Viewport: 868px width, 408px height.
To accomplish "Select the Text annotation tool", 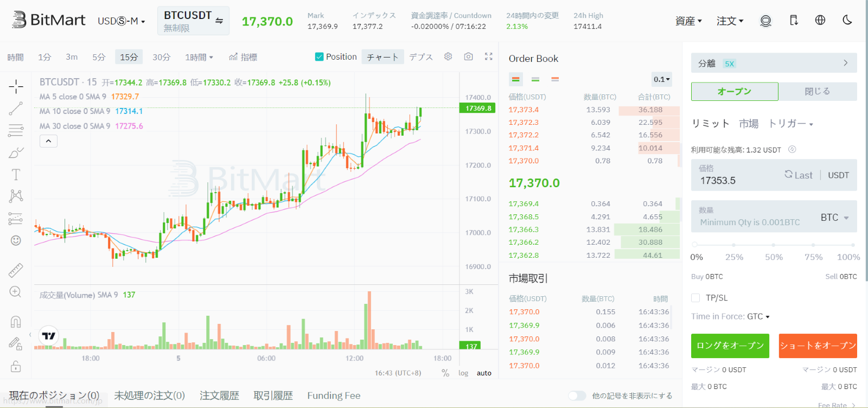I will click(x=16, y=174).
